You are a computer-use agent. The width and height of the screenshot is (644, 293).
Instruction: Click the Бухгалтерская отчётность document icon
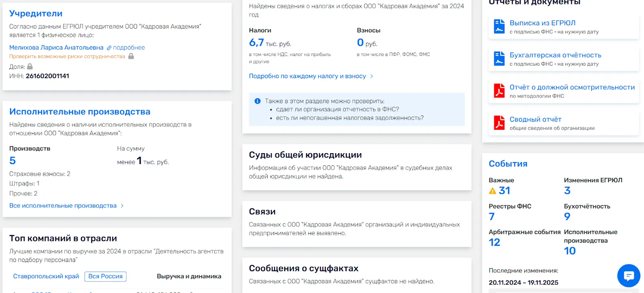coord(499,58)
